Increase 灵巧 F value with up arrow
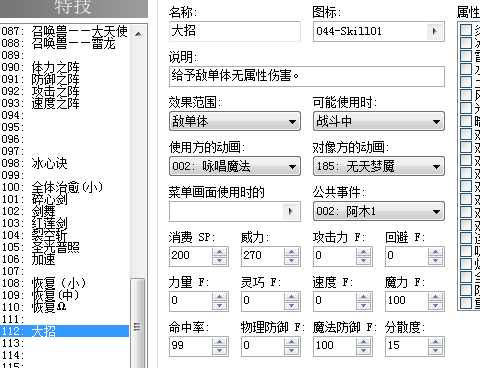The height and width of the screenshot is (368, 480). pyautogui.click(x=292, y=296)
